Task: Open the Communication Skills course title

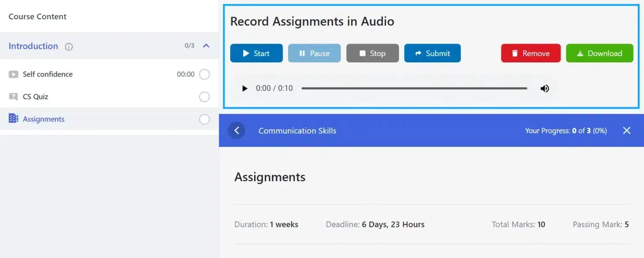Action: click(297, 131)
